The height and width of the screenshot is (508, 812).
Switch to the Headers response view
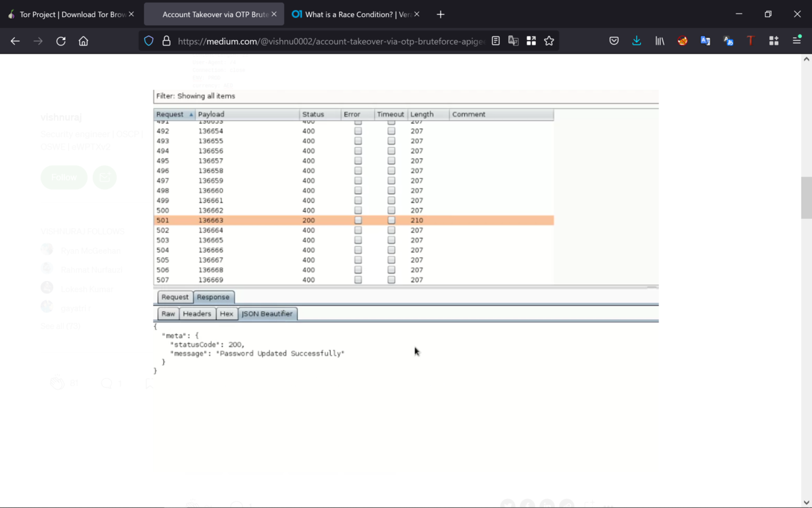(198, 314)
